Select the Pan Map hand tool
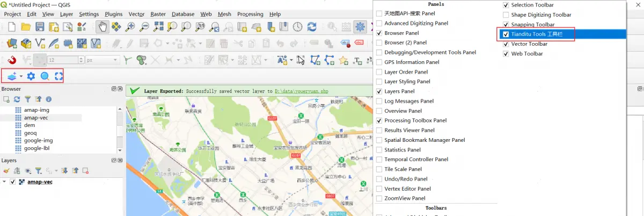This screenshot has width=644, height=216. click(103, 27)
